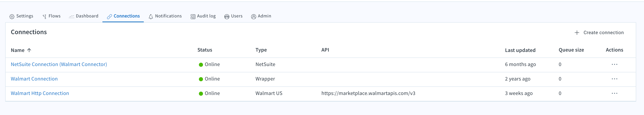Open the Walmart Http Connection link

click(x=40, y=93)
